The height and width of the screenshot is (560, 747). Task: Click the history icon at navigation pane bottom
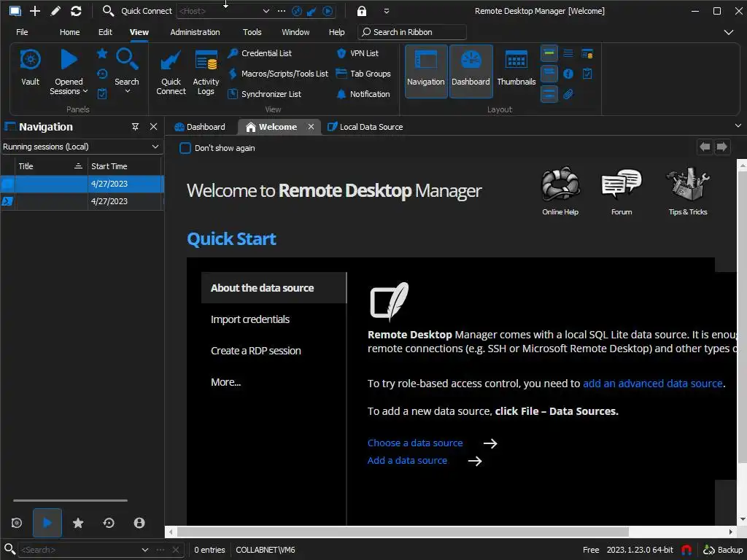(x=109, y=523)
